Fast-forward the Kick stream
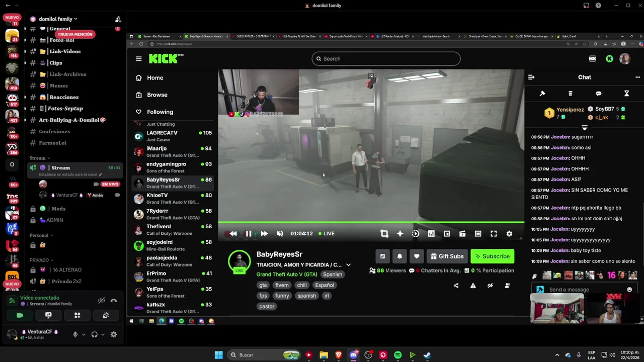Image resolution: width=644 pixels, height=362 pixels. click(264, 234)
